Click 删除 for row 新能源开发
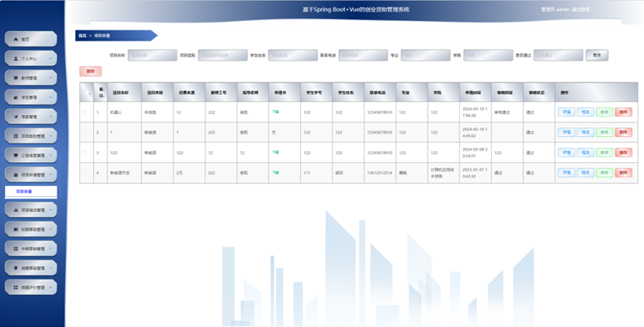This screenshot has width=644, height=327. (x=624, y=173)
